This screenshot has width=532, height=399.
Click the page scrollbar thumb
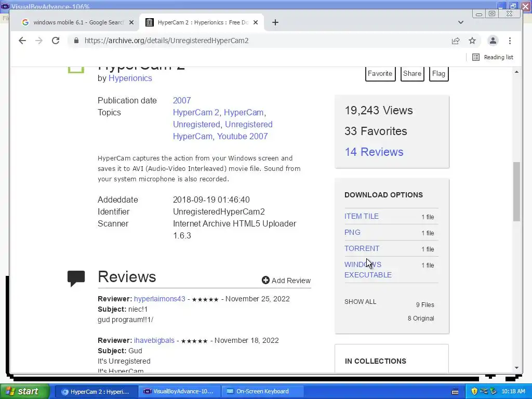(516, 192)
